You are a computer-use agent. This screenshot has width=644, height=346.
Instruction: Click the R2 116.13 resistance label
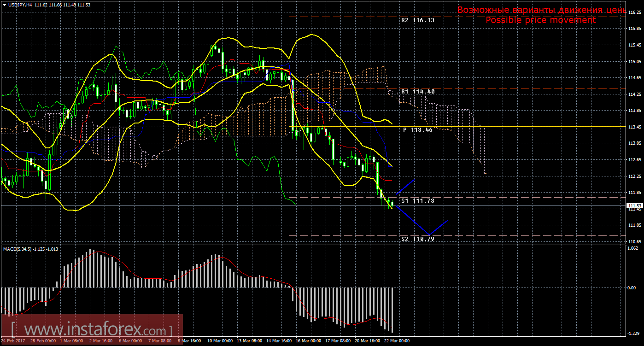point(417,20)
